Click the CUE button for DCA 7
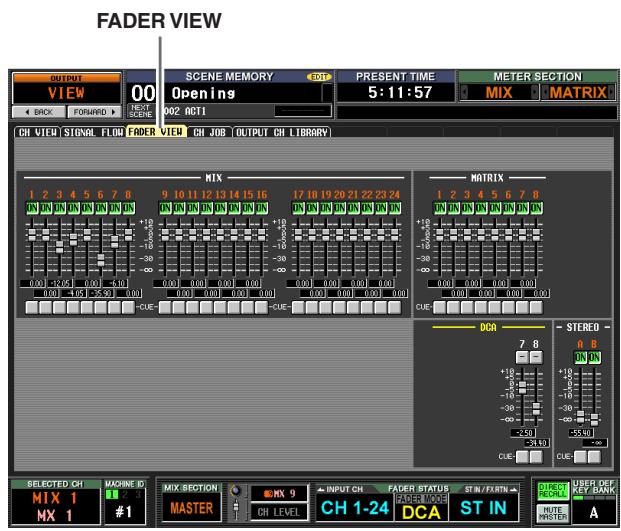The image size is (621, 531). (x=522, y=457)
